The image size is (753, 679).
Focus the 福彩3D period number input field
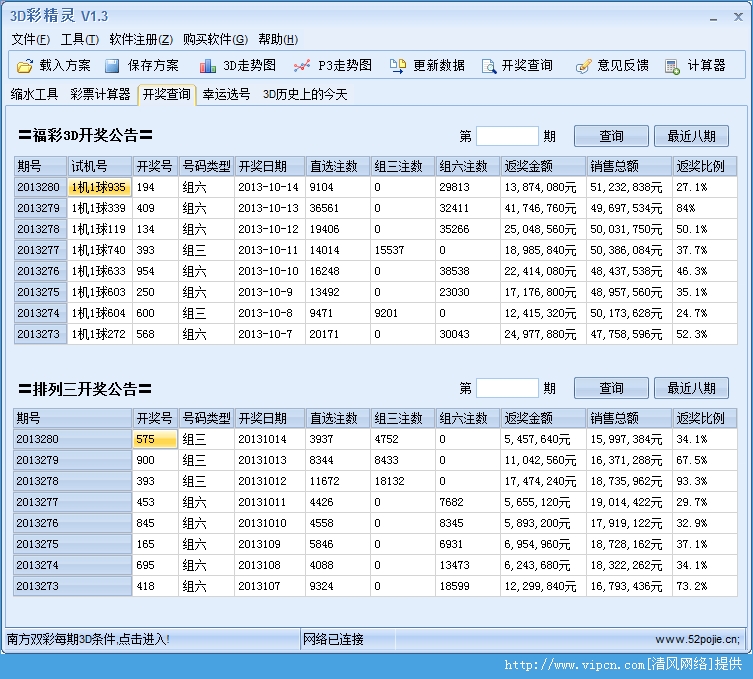coord(507,136)
